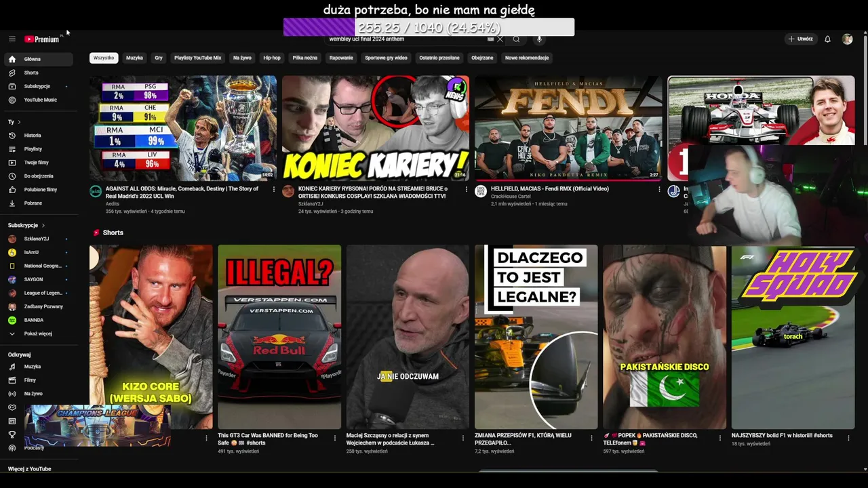Select the Wszystko filter chip
This screenshot has height=488, width=868.
coord(104,58)
